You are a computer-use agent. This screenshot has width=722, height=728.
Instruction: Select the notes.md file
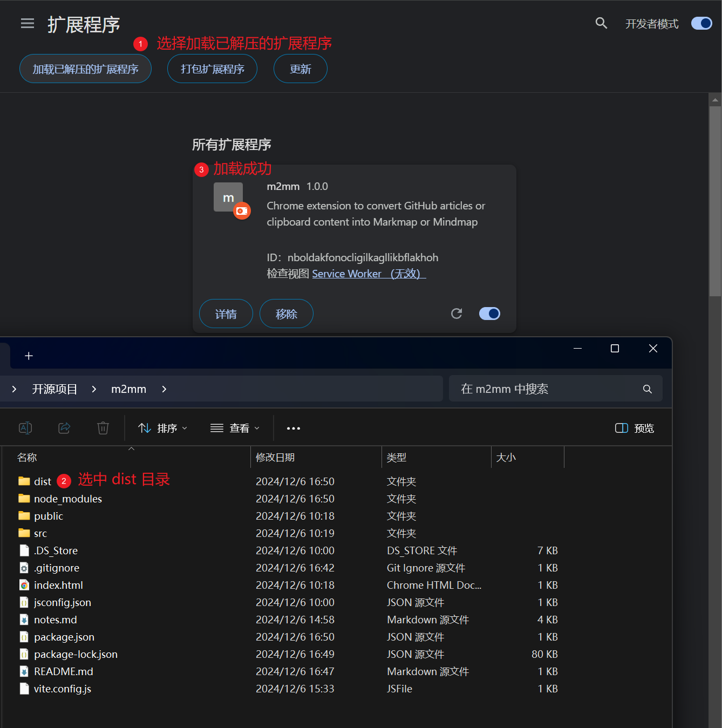(56, 620)
